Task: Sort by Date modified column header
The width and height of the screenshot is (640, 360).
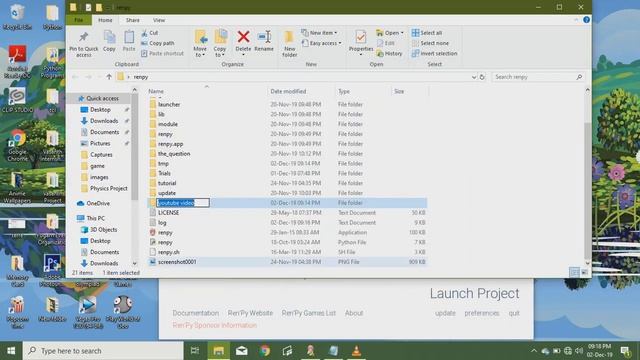Action: coord(300,91)
